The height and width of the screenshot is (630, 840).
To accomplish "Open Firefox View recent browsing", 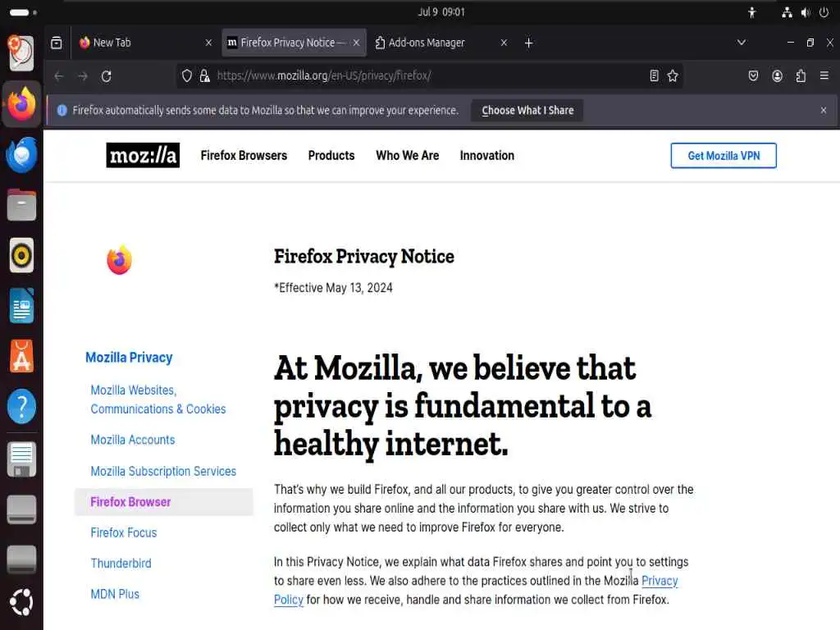I will [x=57, y=43].
